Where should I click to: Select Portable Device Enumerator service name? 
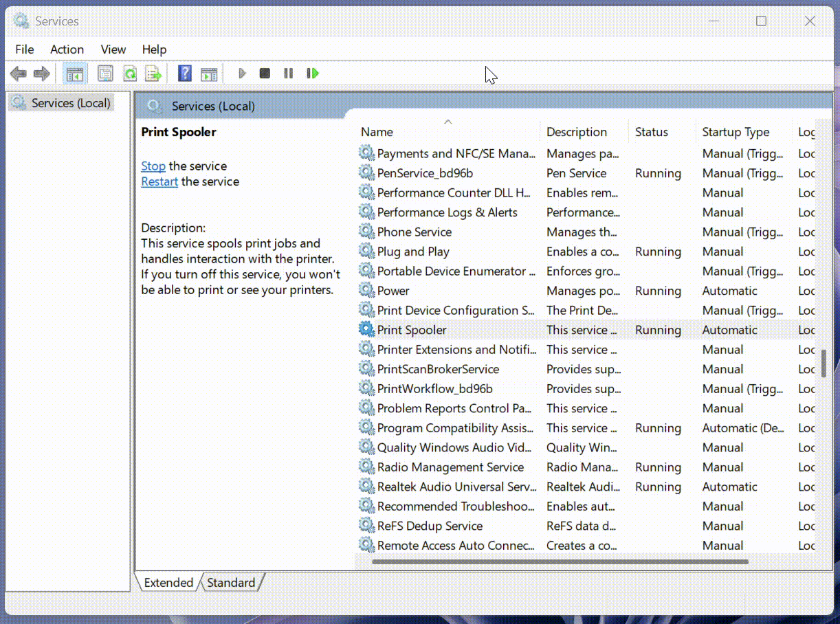coord(456,271)
